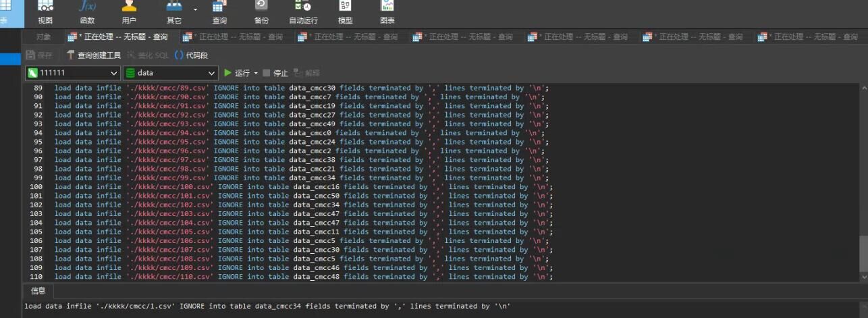The image size is (868, 318).
Task: Click the SQL line loading 96.csv
Action: (x=300, y=151)
